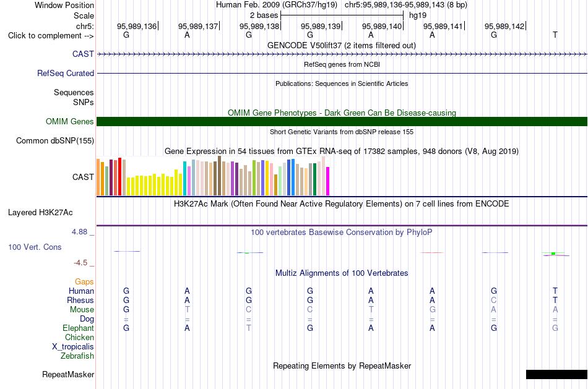The height and width of the screenshot is (389, 588).
Task: Click the hg19 label next to scale bar
Action: (418, 15)
